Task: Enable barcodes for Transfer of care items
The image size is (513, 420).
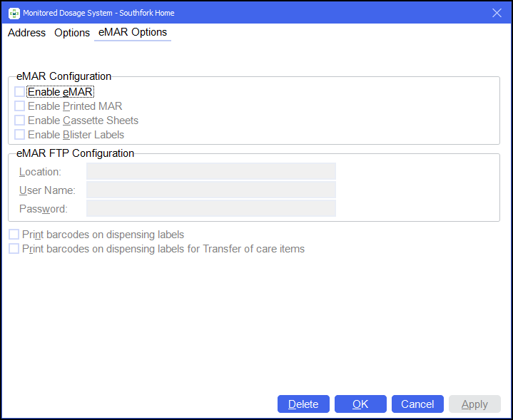Action: pyautogui.click(x=14, y=249)
